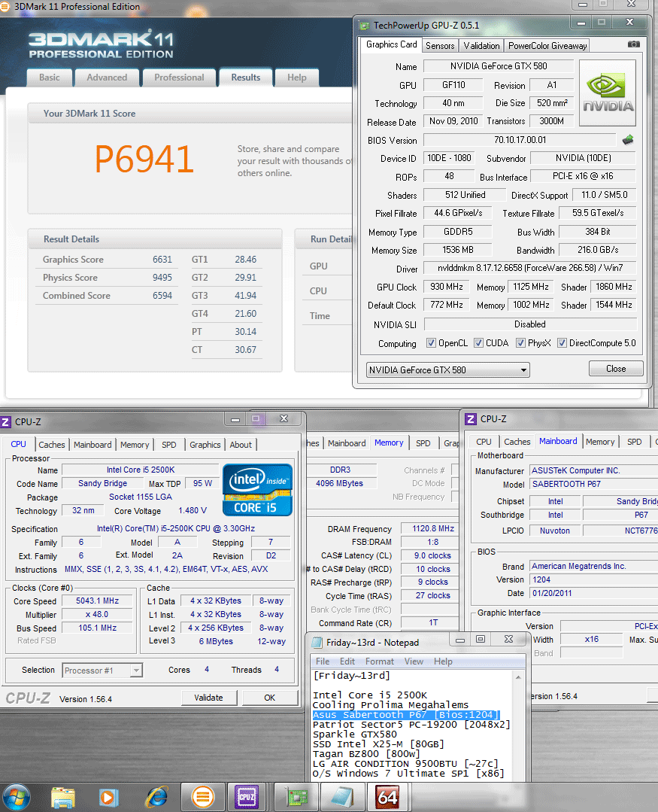Launch Windows Media Player from the taskbar
Screen dimensions: 658x812
(108, 798)
